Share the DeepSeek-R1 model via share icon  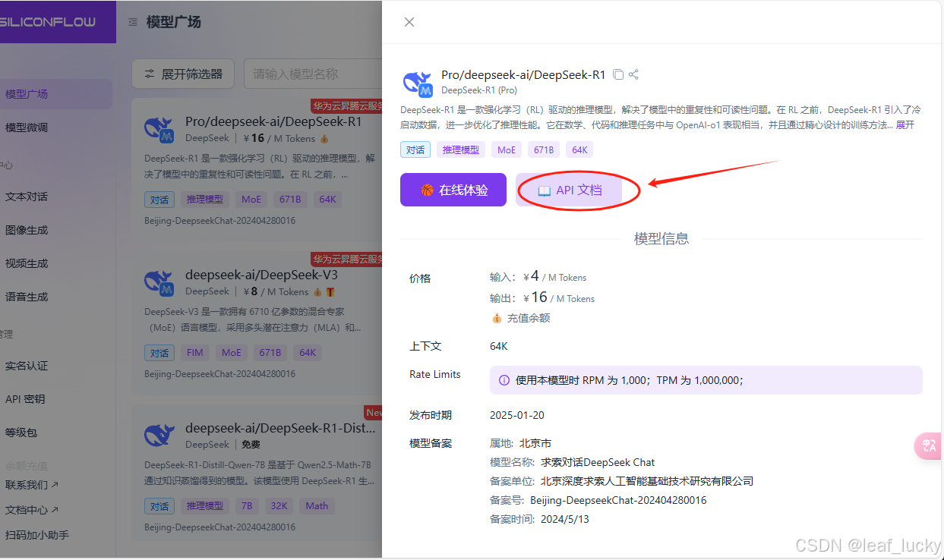tap(633, 74)
